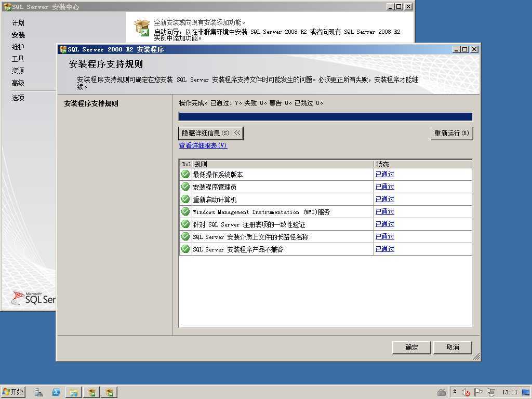Image resolution: width=532 pixels, height=399 pixels.
Task: Click green check icon for 注册表项 row
Action: [x=185, y=224]
